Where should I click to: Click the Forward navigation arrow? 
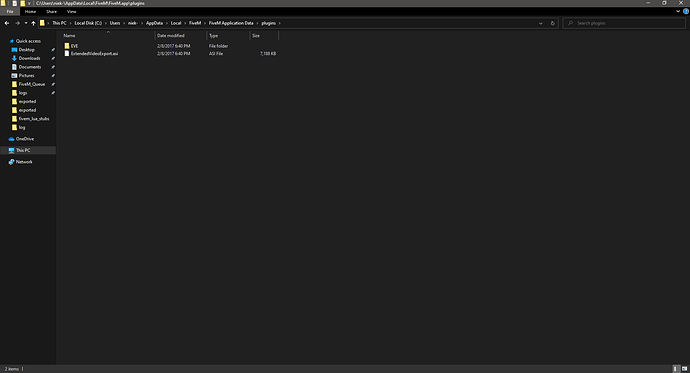(17, 23)
